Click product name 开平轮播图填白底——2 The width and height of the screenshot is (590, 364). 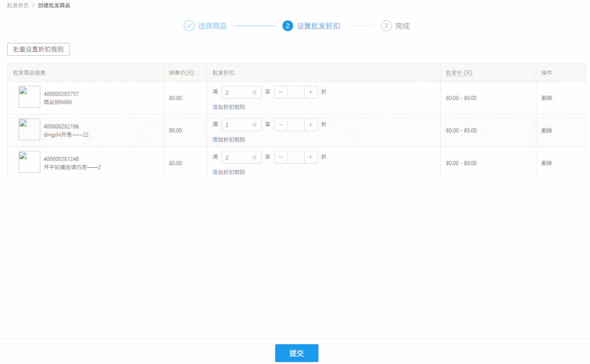[x=72, y=167]
